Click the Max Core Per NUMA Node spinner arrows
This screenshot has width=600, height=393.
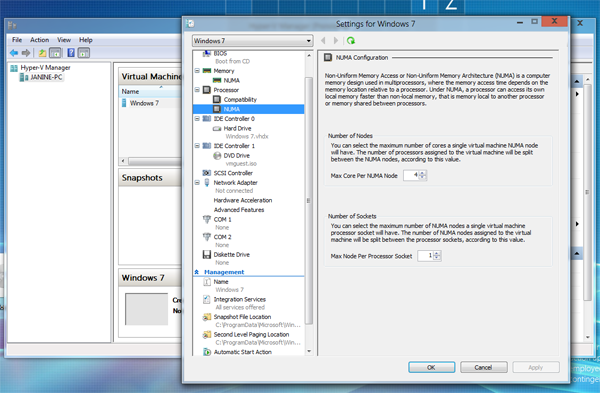coord(422,175)
